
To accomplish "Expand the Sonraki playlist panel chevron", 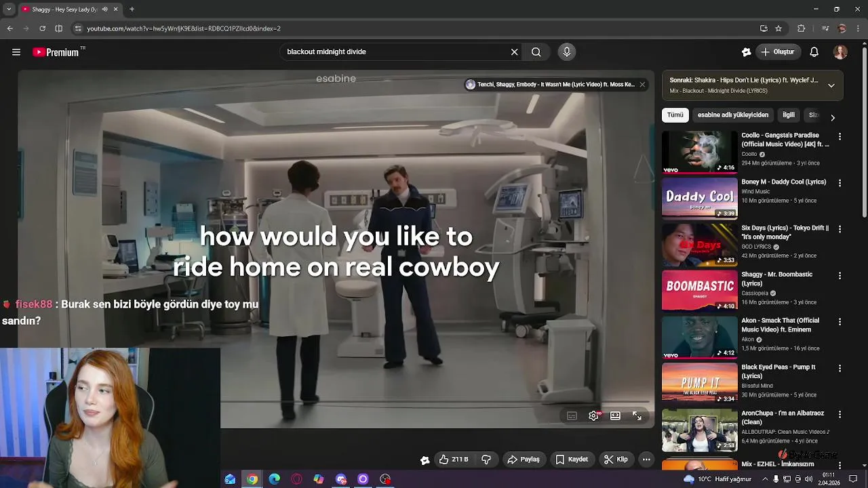I will [x=831, y=85].
